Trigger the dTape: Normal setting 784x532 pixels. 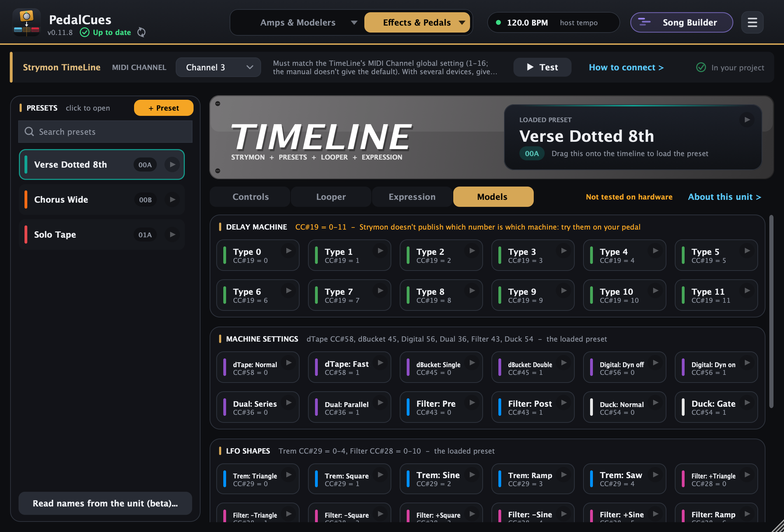(258, 367)
